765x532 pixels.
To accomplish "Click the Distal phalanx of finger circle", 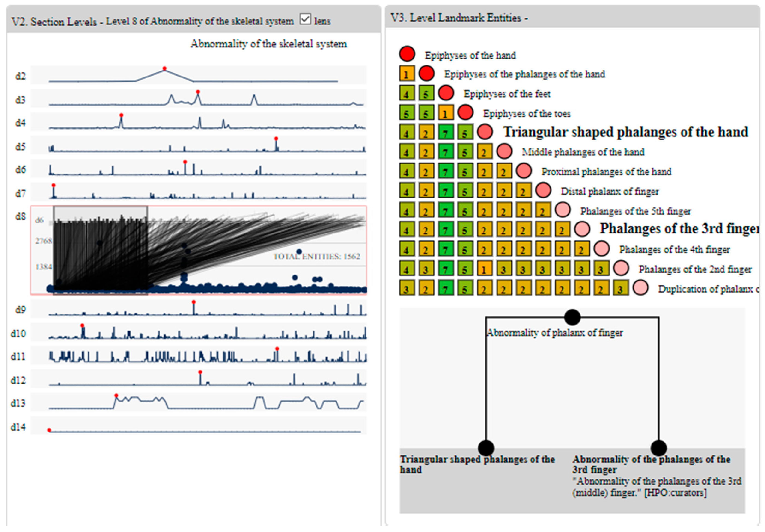I will coord(543,190).
